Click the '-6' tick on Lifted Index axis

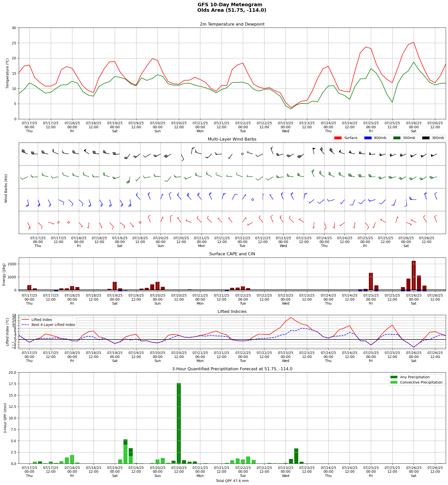pyautogui.click(x=14, y=347)
